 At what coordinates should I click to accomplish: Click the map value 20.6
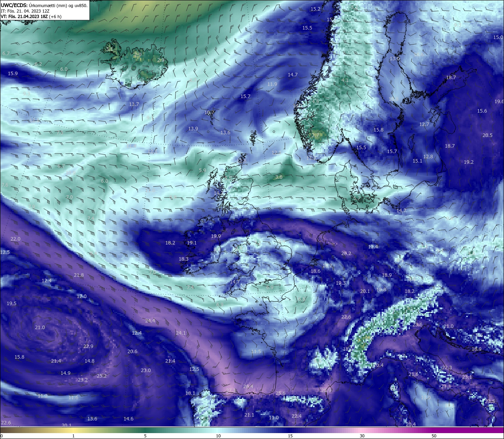click(132, 351)
